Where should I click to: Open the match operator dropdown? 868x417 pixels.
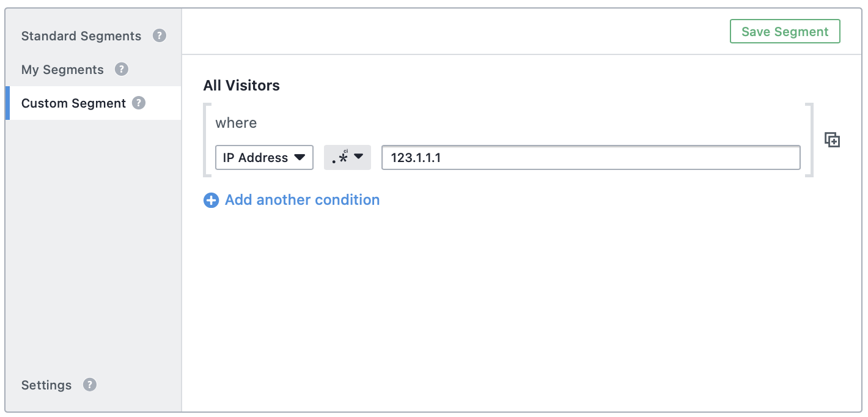[347, 157]
